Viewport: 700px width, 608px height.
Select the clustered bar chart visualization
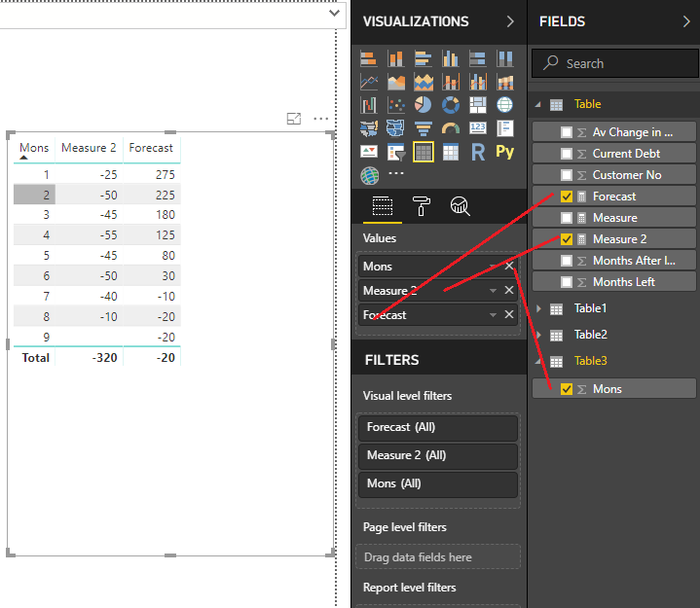pos(424,58)
